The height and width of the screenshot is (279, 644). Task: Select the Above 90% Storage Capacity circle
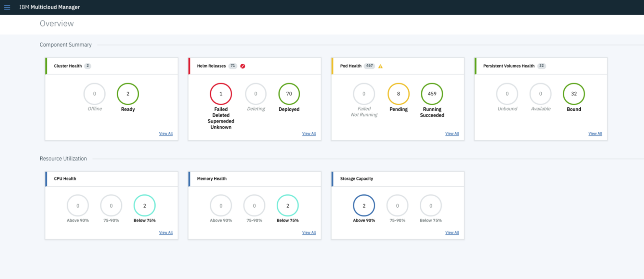pos(364,206)
